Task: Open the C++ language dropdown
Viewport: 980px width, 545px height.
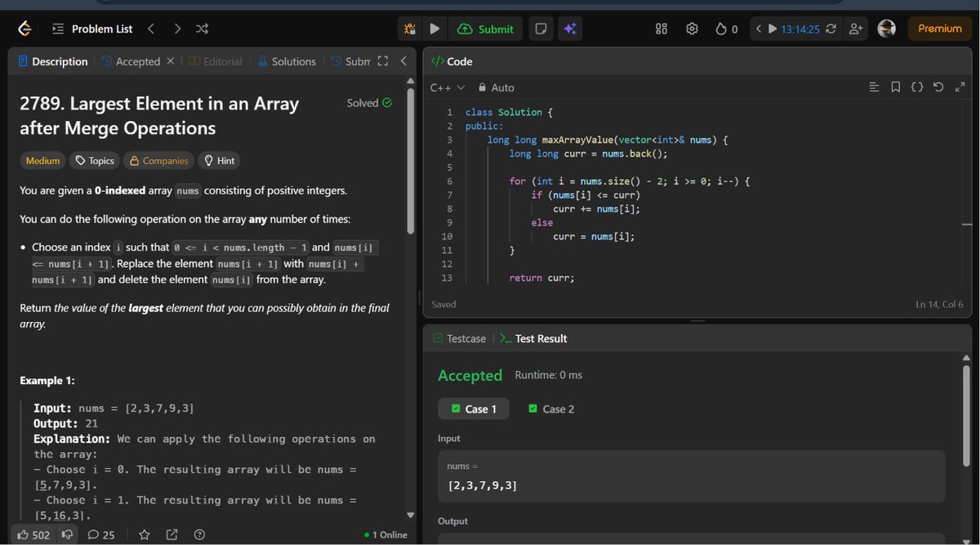Action: [x=448, y=87]
